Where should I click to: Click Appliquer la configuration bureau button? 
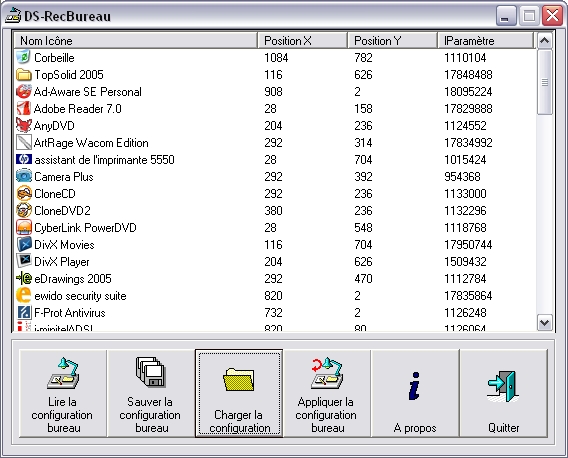pyautogui.click(x=327, y=393)
